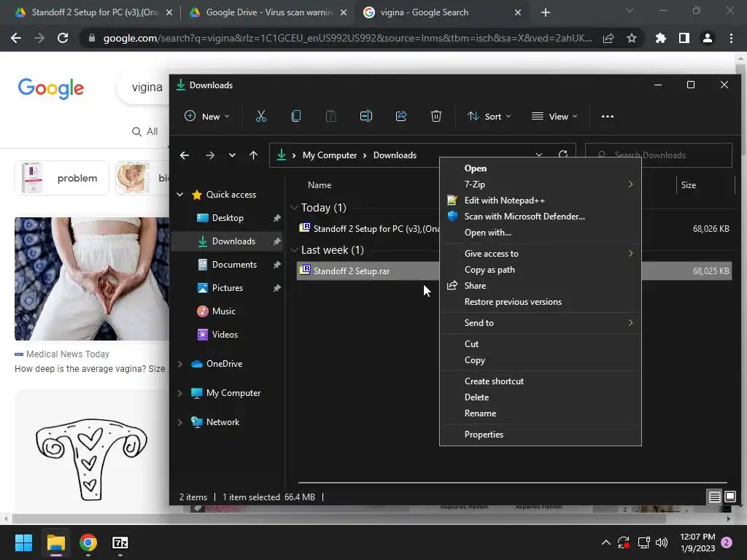Open the See more ellipsis in Explorer toolbar
The image size is (747, 560).
(608, 116)
